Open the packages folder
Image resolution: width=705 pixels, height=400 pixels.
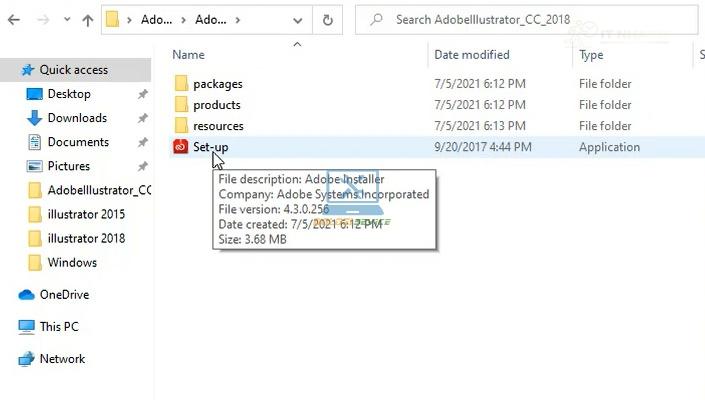coord(217,84)
